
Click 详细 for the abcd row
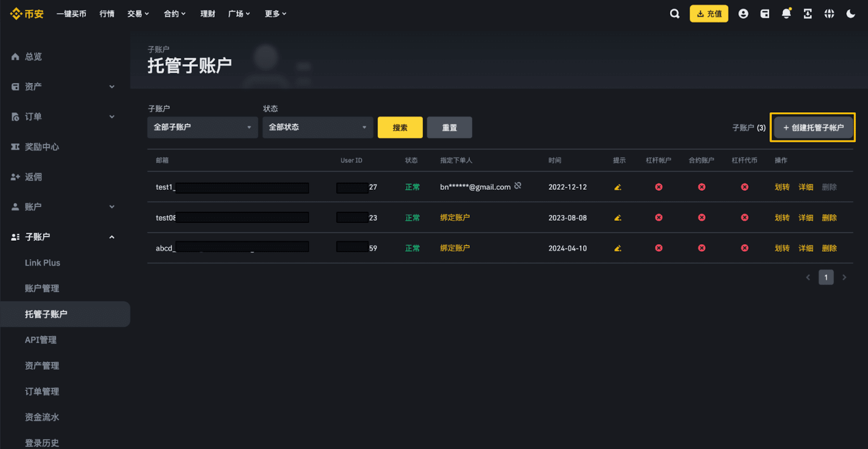tap(806, 248)
